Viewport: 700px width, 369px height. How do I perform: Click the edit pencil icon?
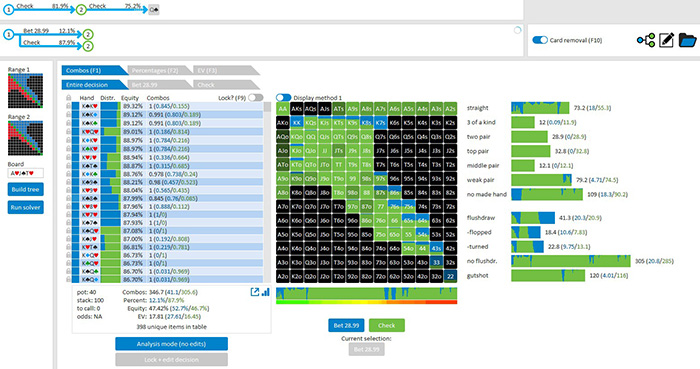(666, 40)
